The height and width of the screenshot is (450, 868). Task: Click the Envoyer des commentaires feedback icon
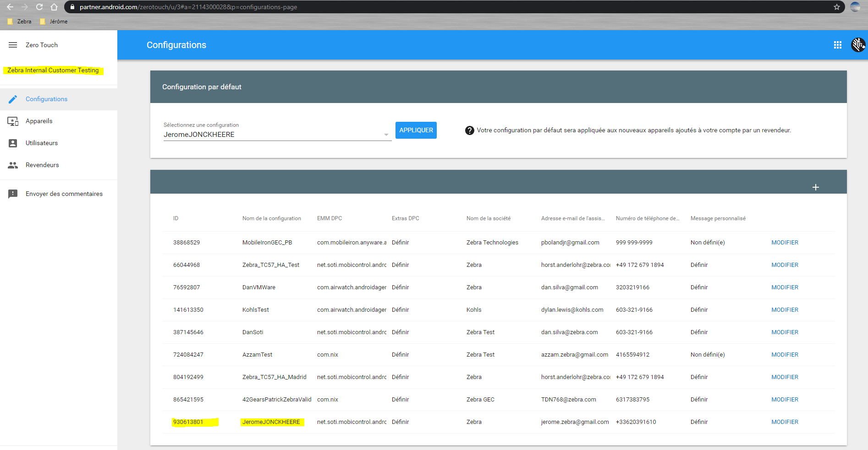pos(13,194)
